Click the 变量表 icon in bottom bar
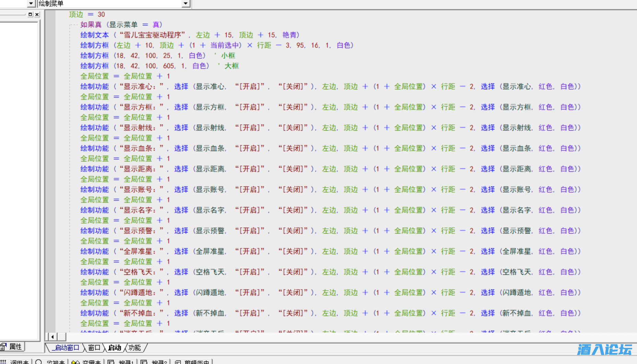The height and width of the screenshot is (364, 637). pyautogui.click(x=75, y=362)
